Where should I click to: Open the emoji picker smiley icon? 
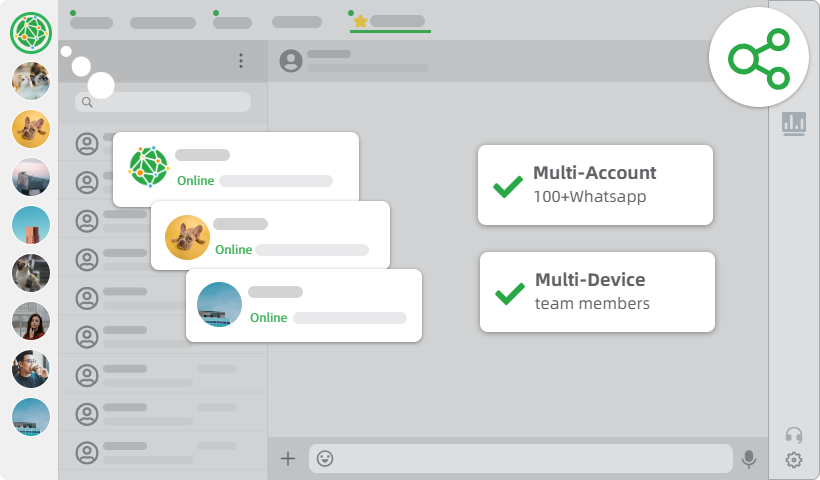pos(325,459)
